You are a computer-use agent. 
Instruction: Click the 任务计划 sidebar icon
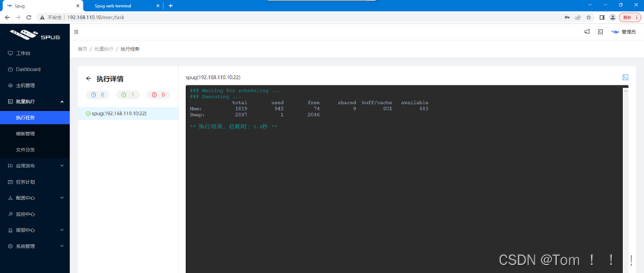point(10,182)
